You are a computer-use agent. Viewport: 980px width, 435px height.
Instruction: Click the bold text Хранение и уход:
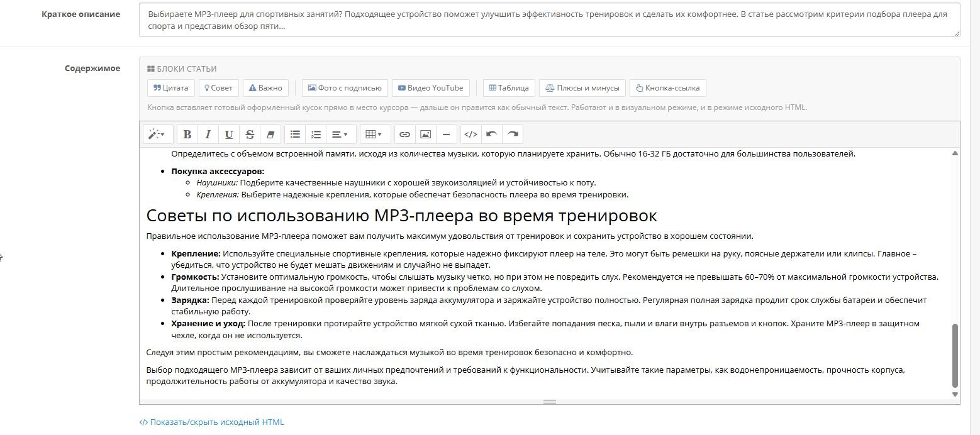tap(208, 324)
